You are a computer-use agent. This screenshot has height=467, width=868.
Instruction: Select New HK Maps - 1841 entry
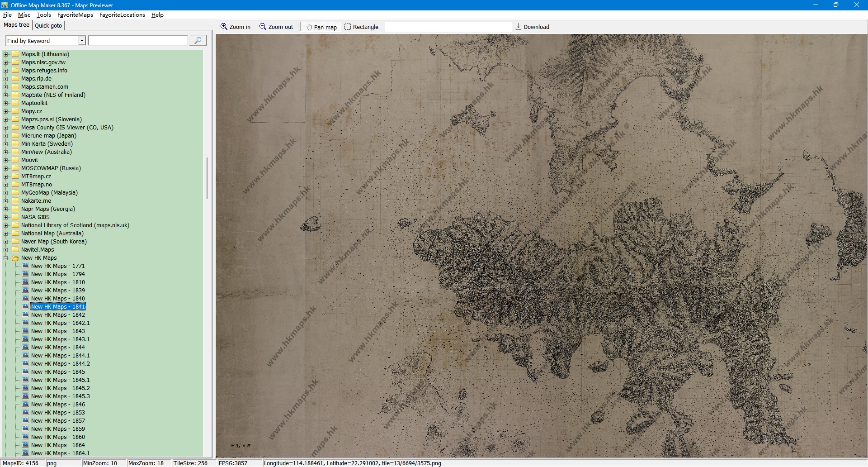coord(58,306)
